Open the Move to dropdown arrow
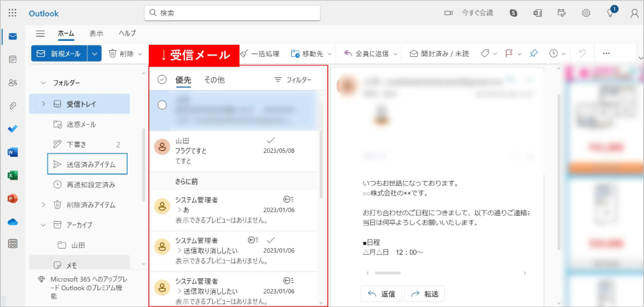This screenshot has width=644, height=307. [x=330, y=54]
